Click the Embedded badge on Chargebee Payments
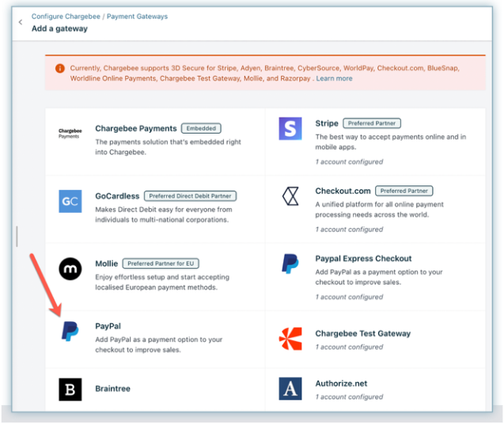 201,128
